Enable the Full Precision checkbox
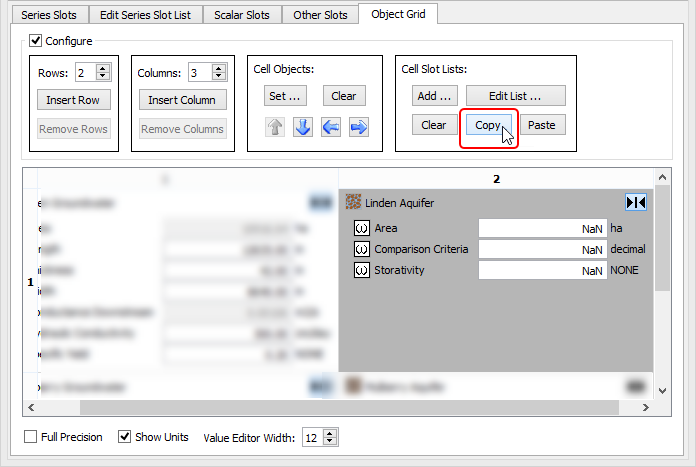 tap(32, 437)
